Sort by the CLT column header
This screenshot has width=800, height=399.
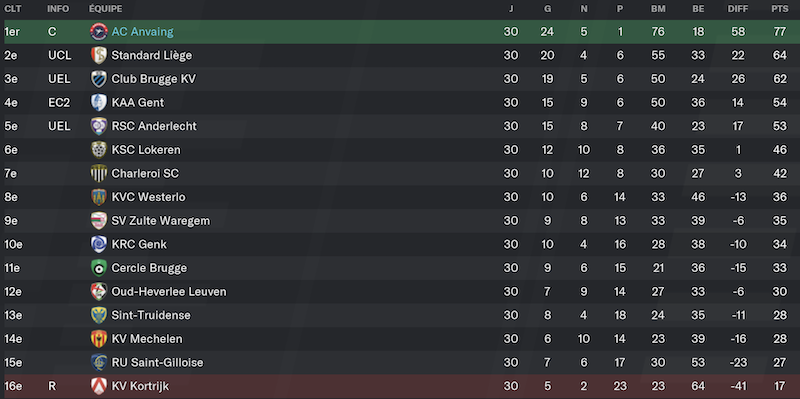(x=13, y=9)
